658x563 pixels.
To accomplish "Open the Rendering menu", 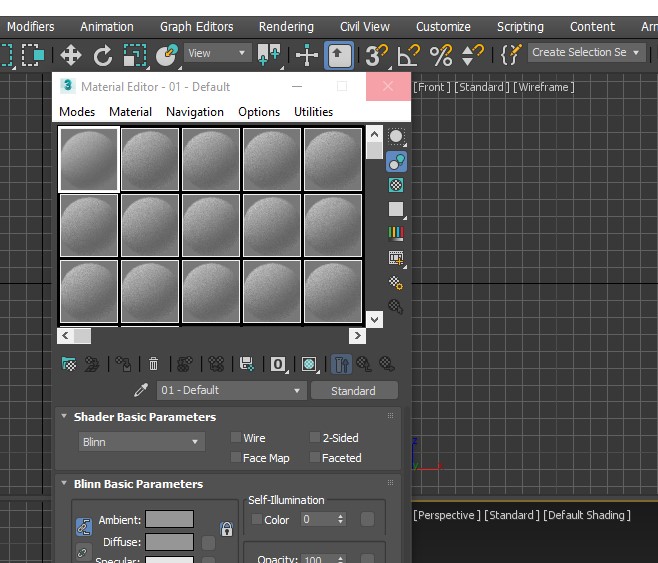I will point(286,26).
